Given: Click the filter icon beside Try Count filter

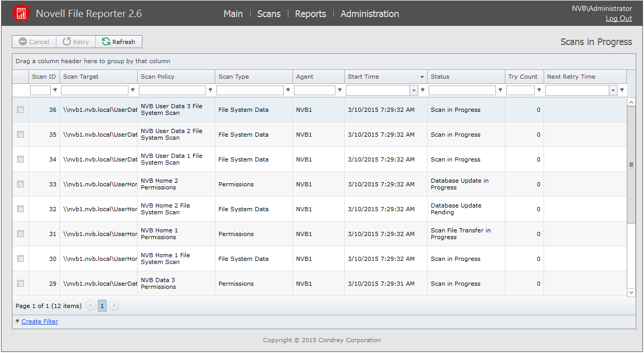Looking at the screenshot, I should pyautogui.click(x=539, y=90).
